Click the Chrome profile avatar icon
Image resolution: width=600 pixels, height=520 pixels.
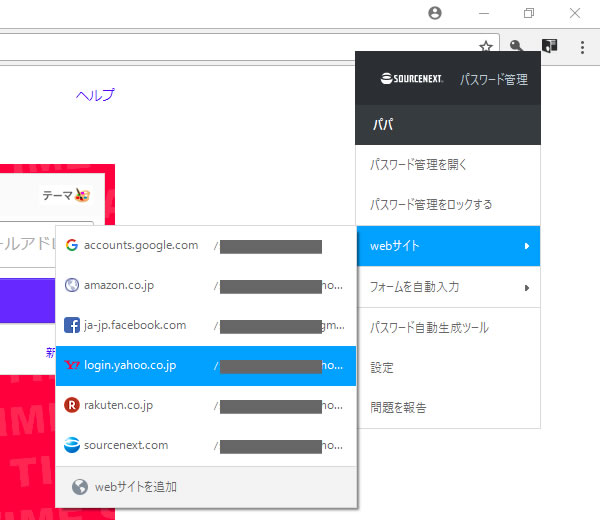pyautogui.click(x=435, y=13)
